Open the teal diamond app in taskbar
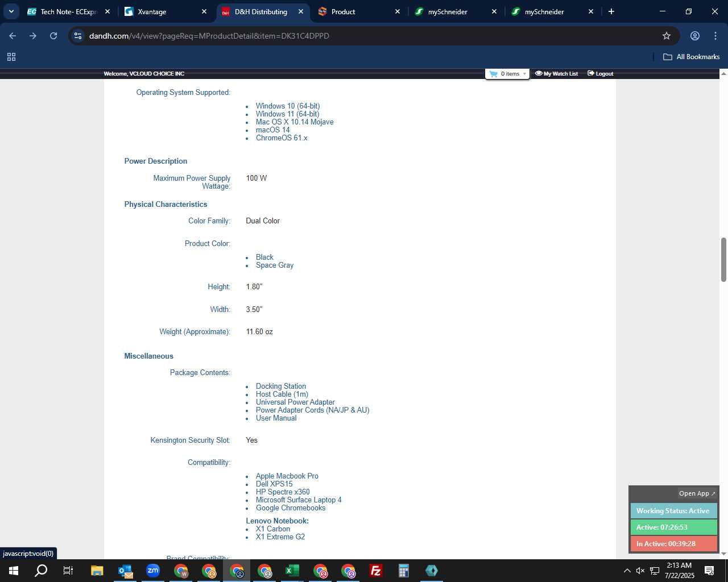The height and width of the screenshot is (582, 728). (432, 571)
